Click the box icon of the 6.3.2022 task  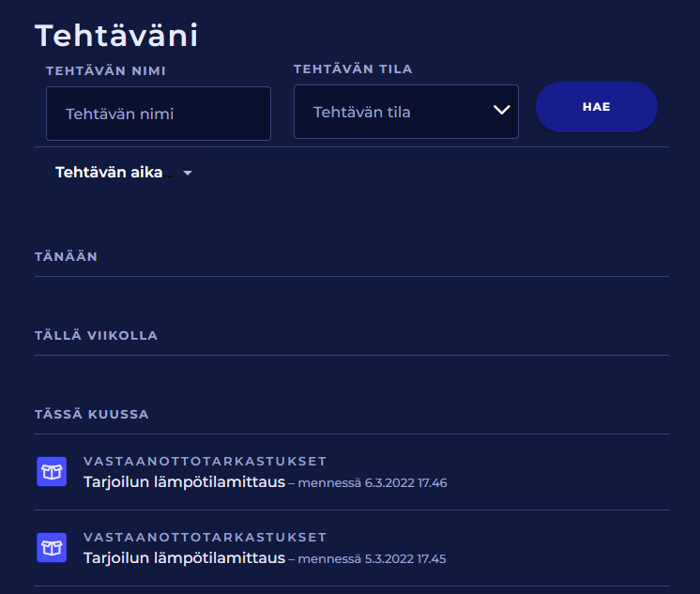point(52,472)
